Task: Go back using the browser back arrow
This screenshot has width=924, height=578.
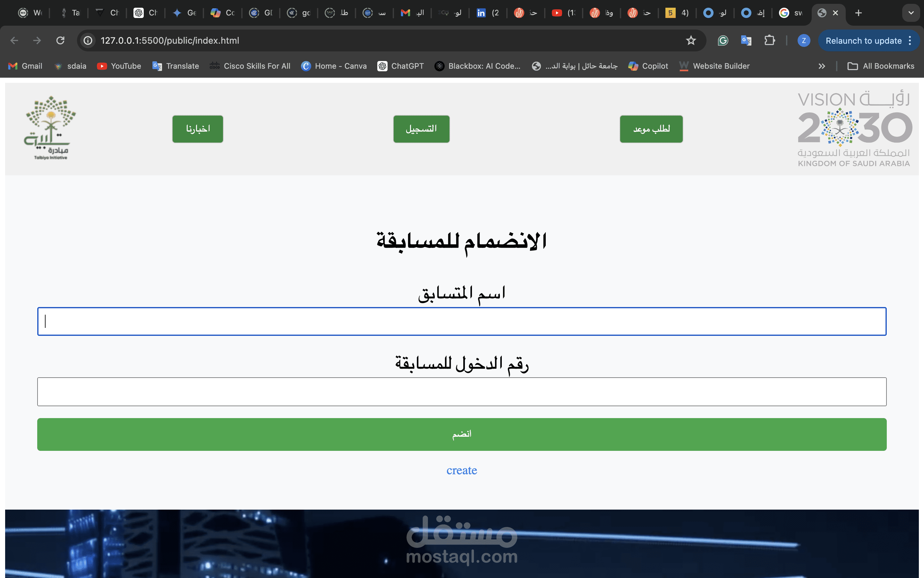Action: click(x=14, y=40)
